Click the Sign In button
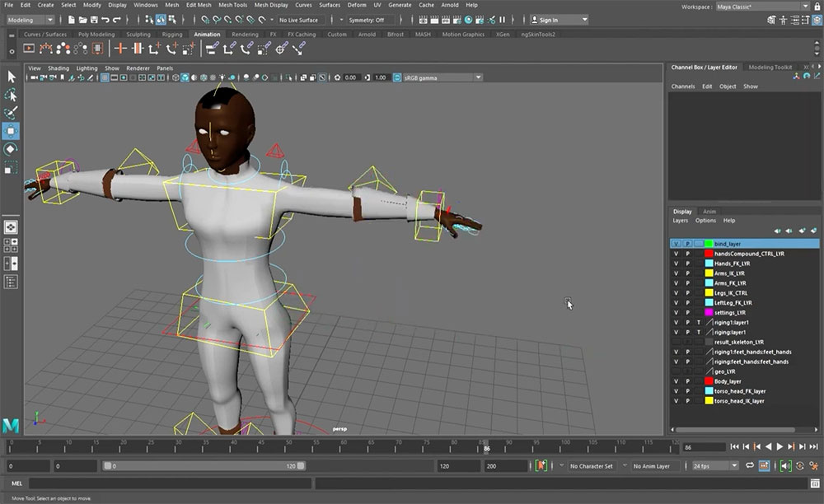 tap(550, 19)
